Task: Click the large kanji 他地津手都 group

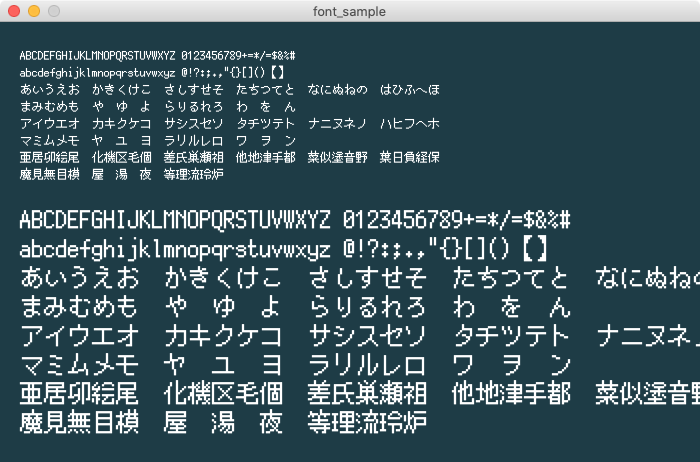Action: [510, 392]
